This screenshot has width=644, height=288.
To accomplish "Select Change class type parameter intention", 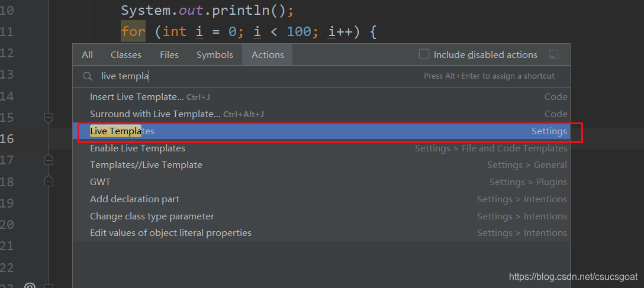I will point(321,216).
